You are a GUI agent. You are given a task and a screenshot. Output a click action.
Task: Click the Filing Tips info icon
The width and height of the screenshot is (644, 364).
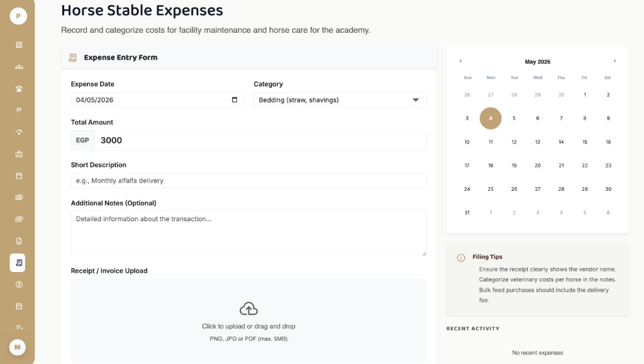461,258
